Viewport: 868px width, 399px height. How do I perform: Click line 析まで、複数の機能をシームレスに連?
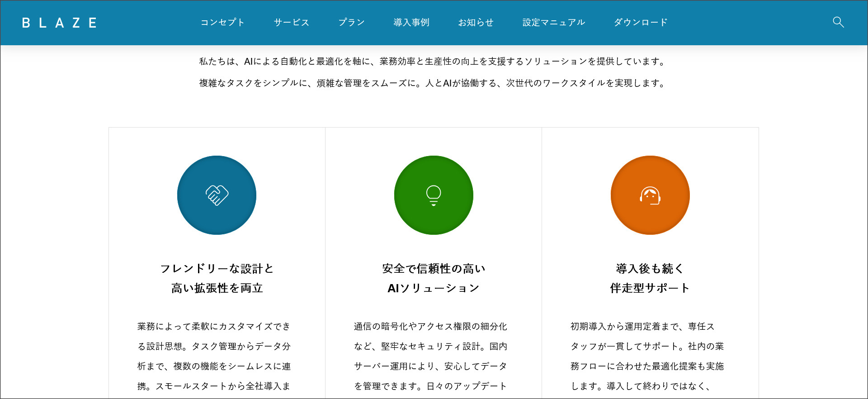(214, 366)
